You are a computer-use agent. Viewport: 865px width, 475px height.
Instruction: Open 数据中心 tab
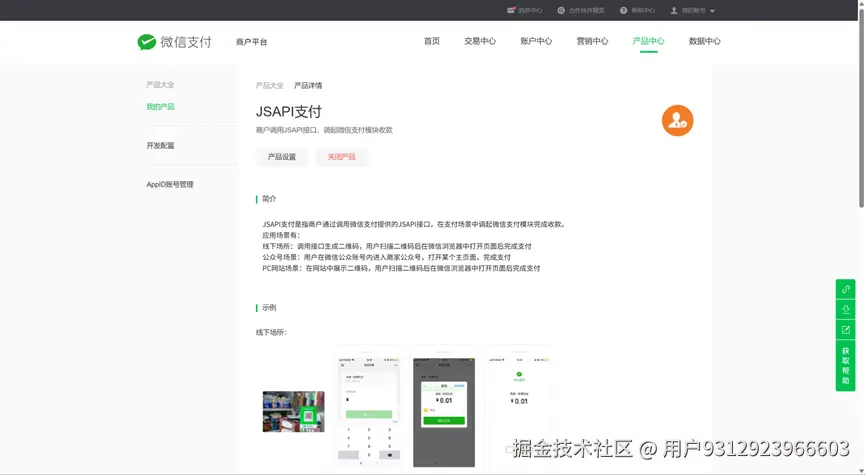pos(704,41)
